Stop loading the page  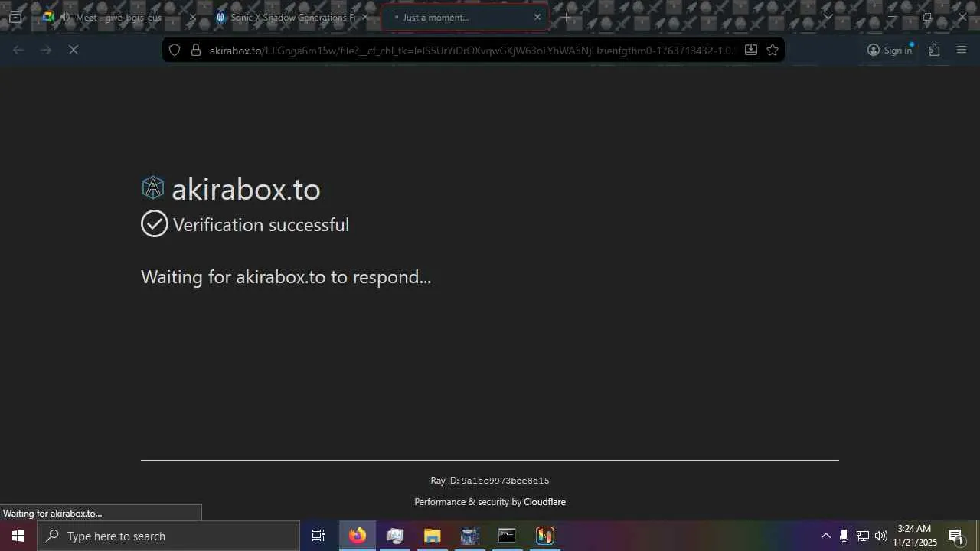[x=73, y=50]
